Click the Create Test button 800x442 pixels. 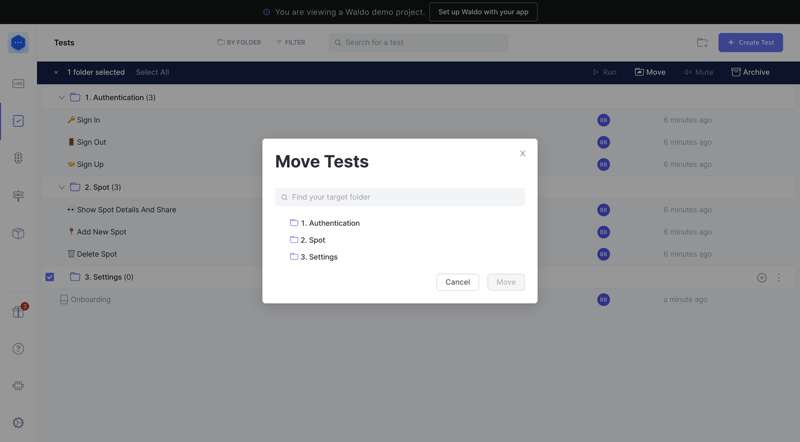751,42
